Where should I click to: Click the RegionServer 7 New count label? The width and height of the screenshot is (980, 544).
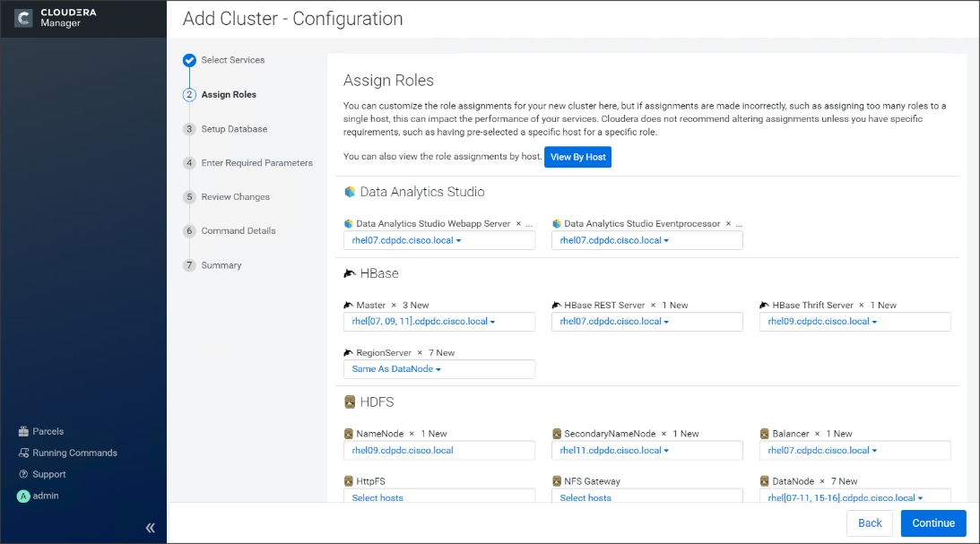(x=442, y=353)
